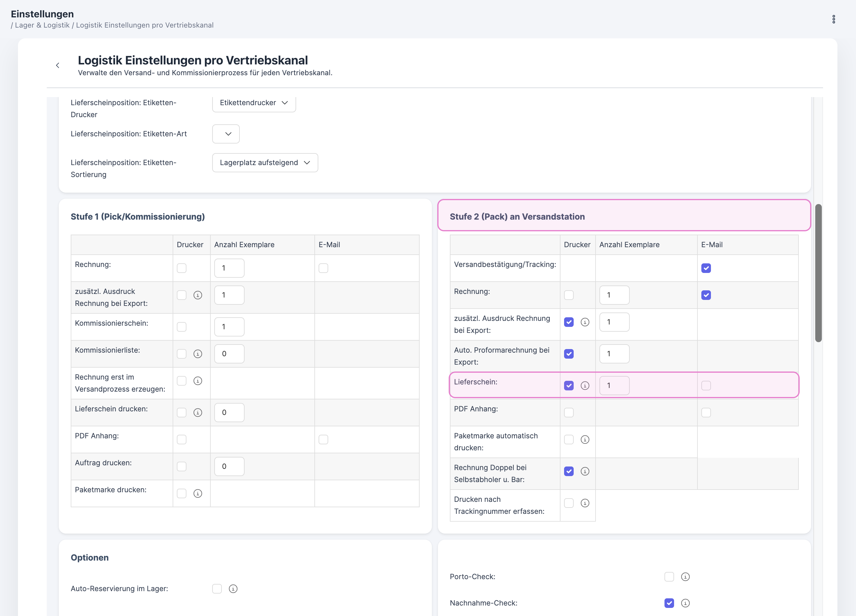The height and width of the screenshot is (616, 856).
Task: Uncheck the Drucker checkbox for Lieferschein
Action: (x=569, y=385)
